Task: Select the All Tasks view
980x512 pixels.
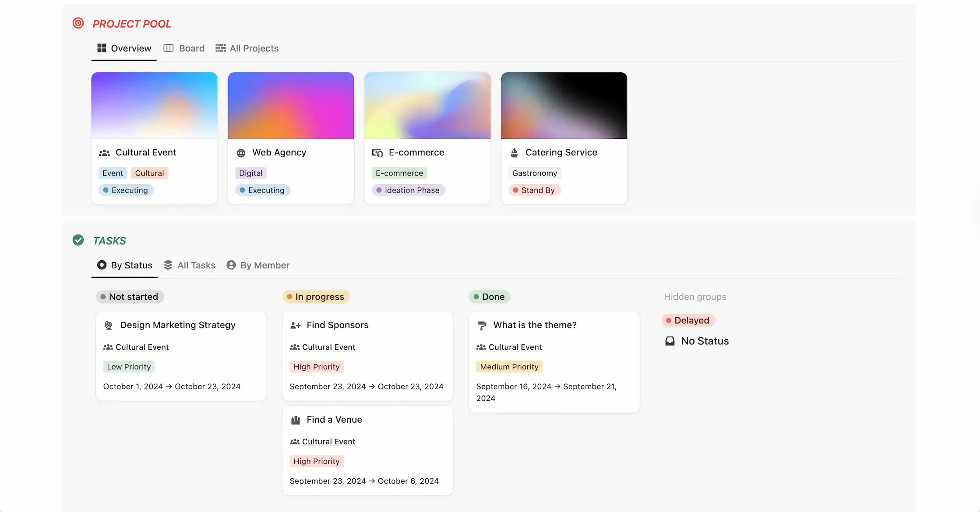Action: 190,265
